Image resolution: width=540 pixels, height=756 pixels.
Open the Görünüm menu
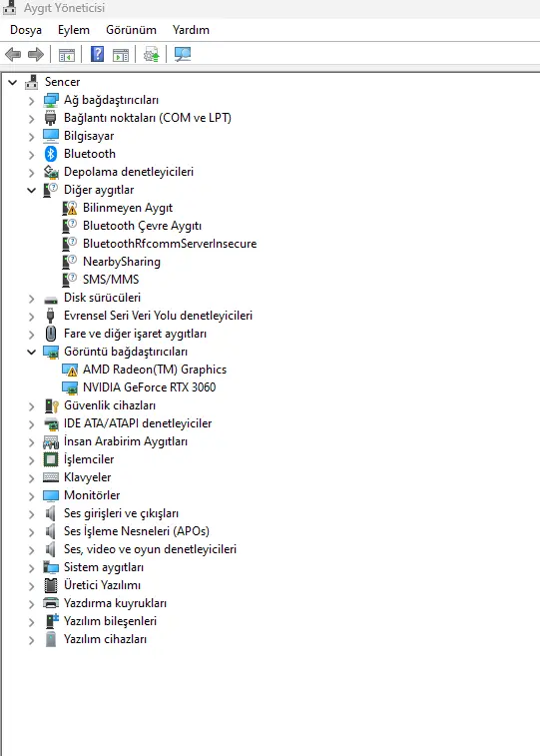click(x=131, y=30)
